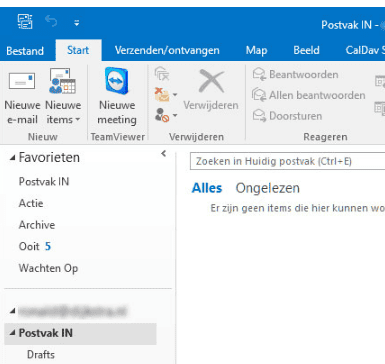Screen dimensions: 385x364
Task: Collapse the folder pane with the chevron
Action: (x=163, y=154)
